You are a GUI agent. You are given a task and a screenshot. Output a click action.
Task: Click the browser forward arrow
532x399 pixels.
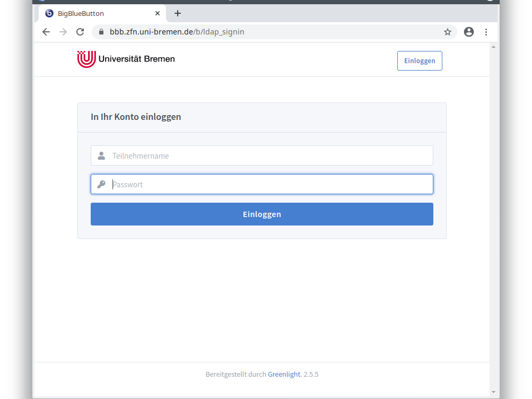point(63,32)
